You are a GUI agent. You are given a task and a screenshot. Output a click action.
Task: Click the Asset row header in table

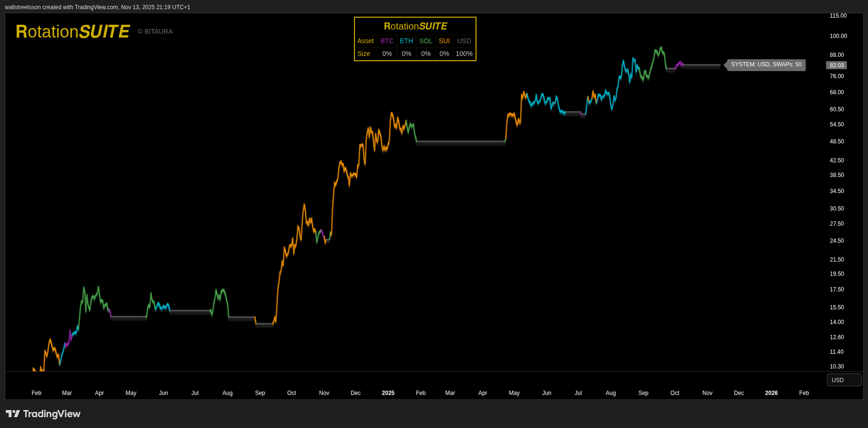[366, 41]
